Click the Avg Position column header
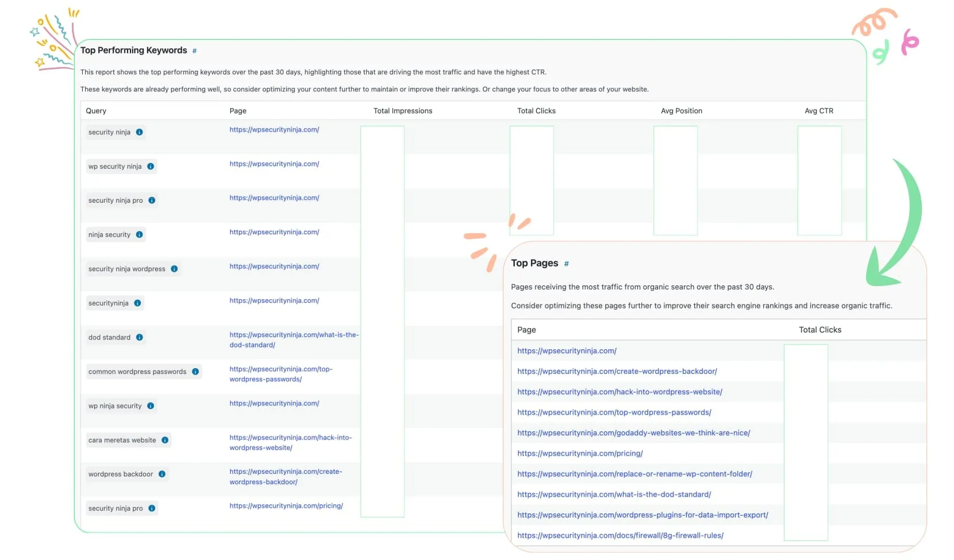 (681, 111)
